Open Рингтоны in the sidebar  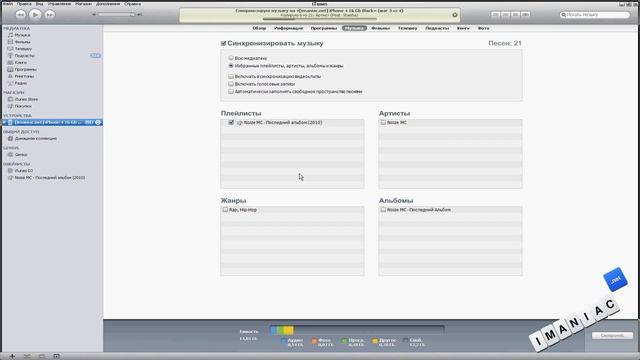coord(24,76)
